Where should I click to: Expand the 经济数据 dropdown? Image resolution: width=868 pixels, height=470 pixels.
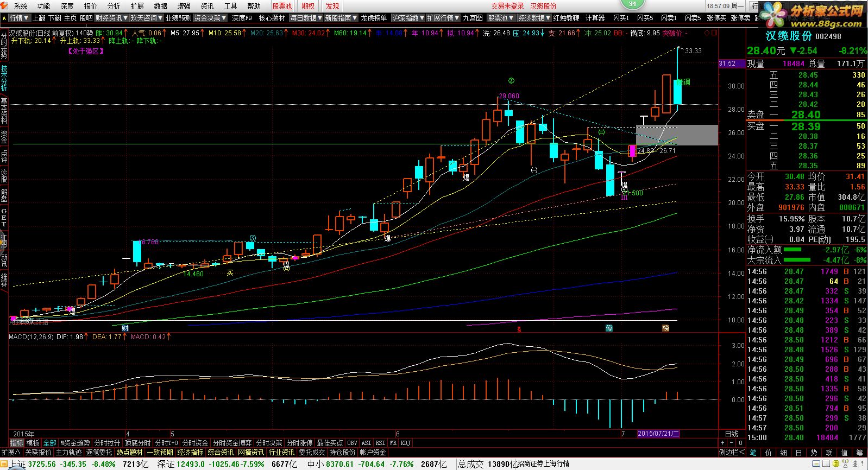[x=534, y=18]
